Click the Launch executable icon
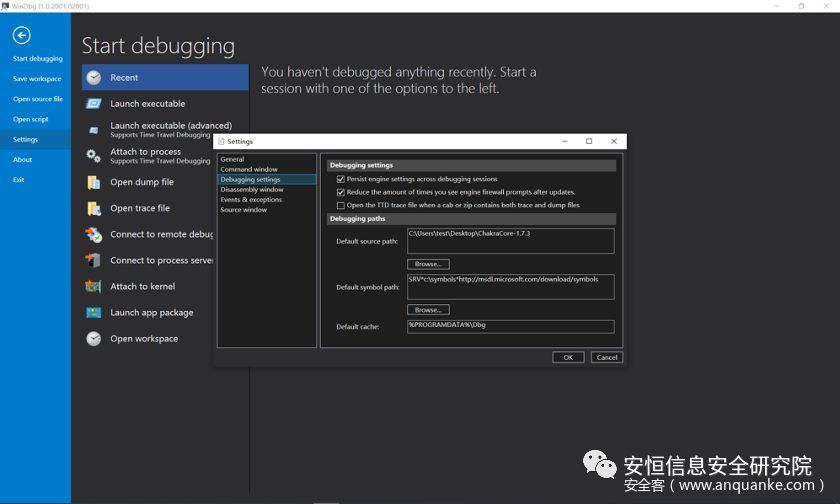840x504 pixels. point(94,103)
